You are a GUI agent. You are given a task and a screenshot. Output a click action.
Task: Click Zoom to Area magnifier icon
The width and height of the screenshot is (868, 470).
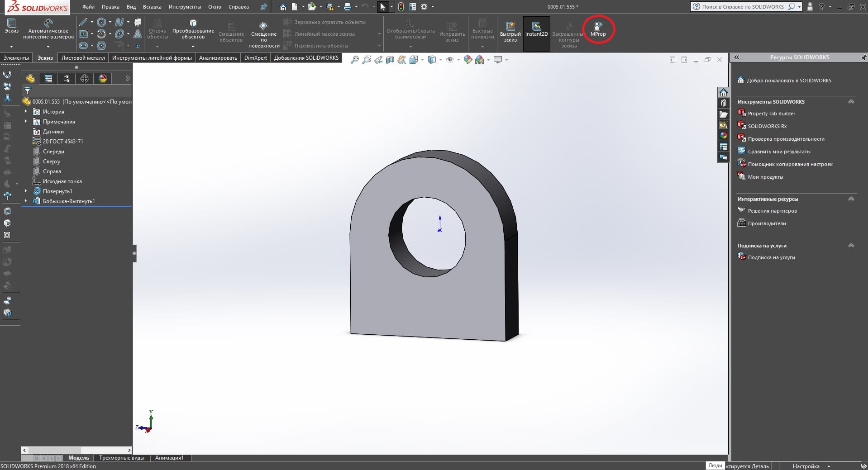(367, 60)
